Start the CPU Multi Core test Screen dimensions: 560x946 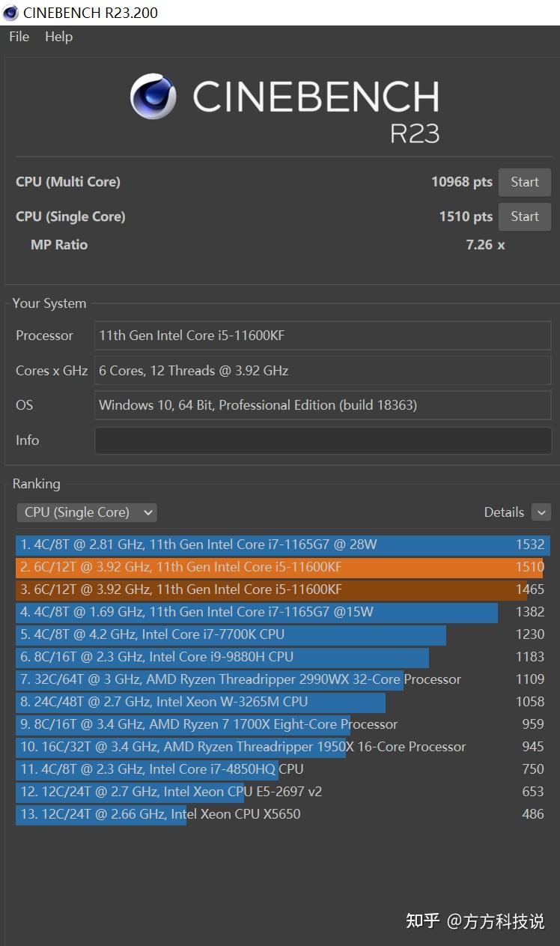click(524, 182)
